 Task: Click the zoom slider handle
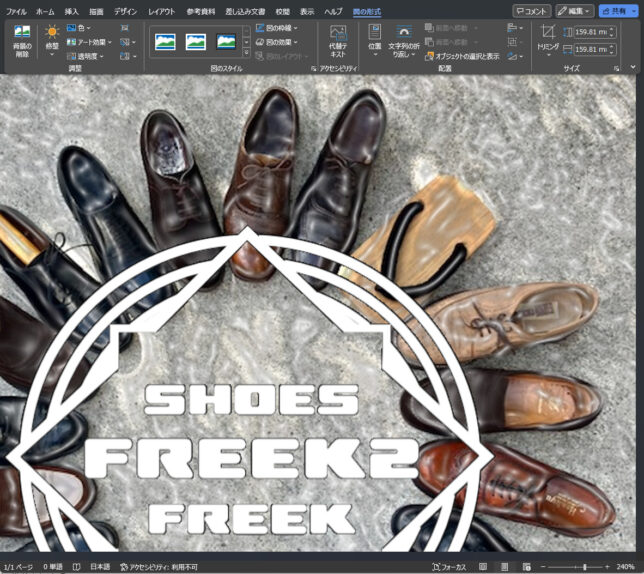(585, 567)
